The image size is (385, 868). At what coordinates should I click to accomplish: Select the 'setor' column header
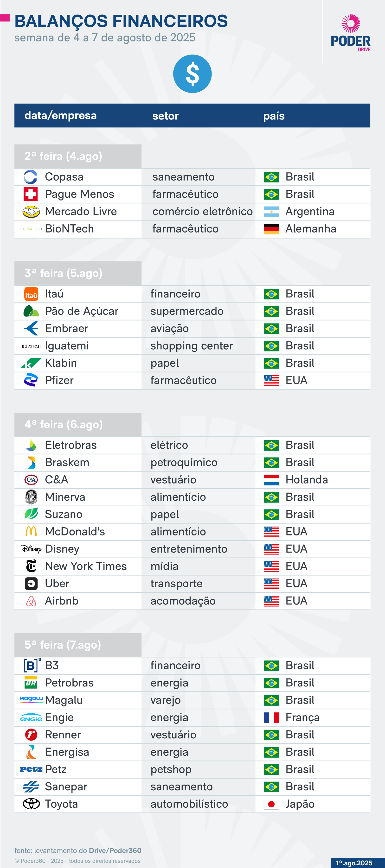pyautogui.click(x=166, y=116)
